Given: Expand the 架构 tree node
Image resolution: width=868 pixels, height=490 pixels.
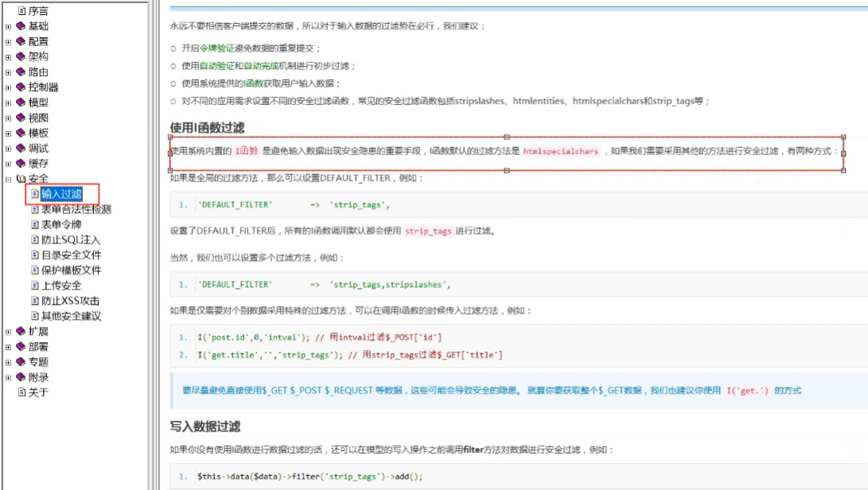Looking at the screenshot, I should click(8, 57).
